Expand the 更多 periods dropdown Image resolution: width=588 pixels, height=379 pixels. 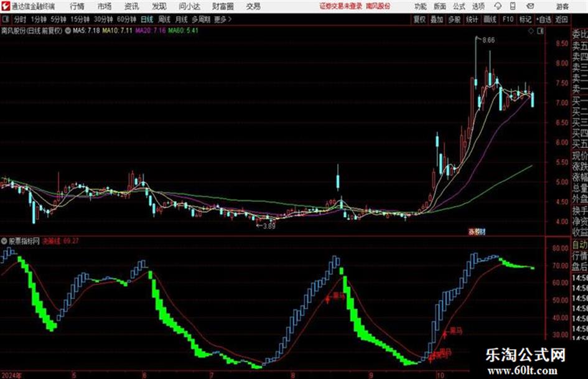pos(223,19)
